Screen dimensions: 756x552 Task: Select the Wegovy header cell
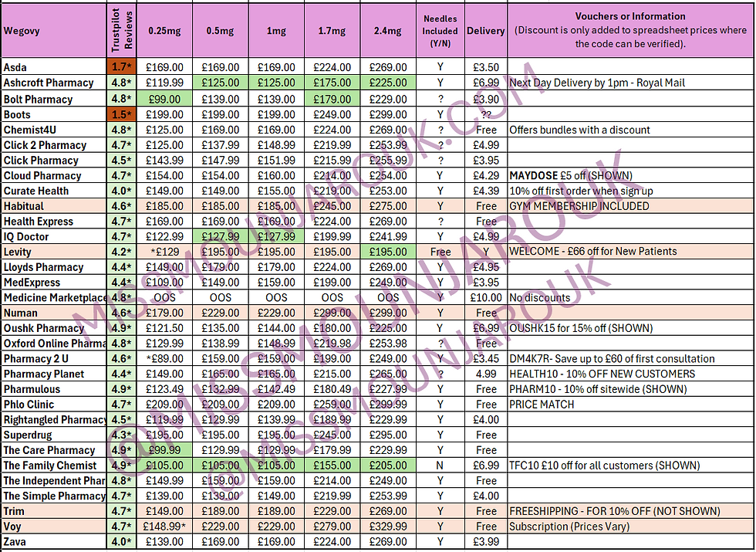53,31
